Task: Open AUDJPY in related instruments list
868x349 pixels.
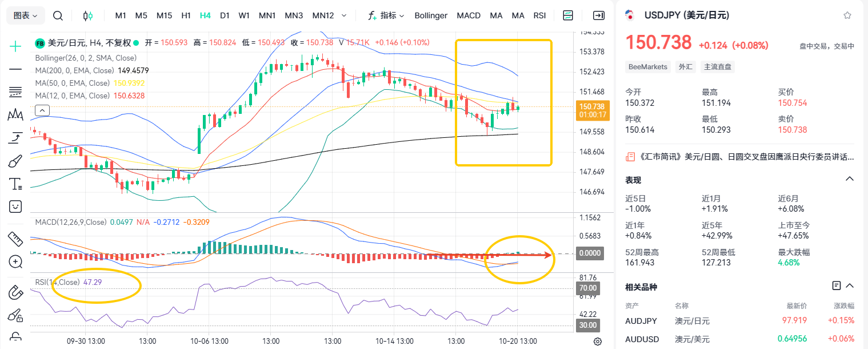Action: [x=641, y=321]
